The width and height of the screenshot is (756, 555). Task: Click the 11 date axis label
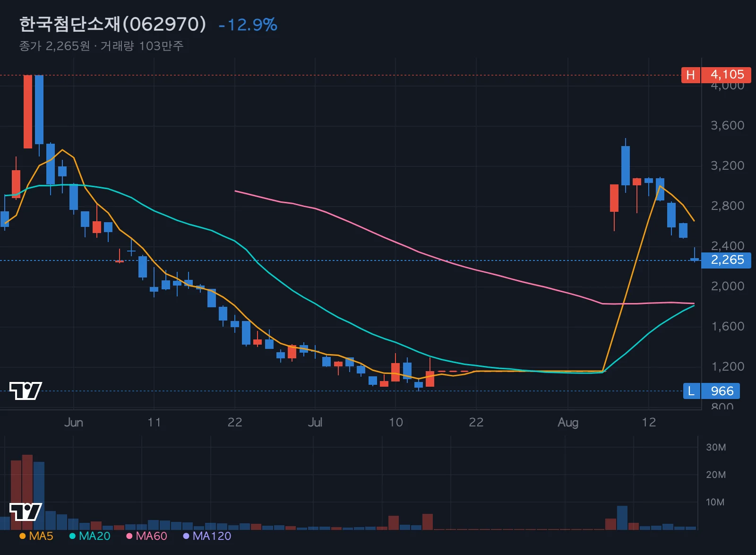coord(154,422)
